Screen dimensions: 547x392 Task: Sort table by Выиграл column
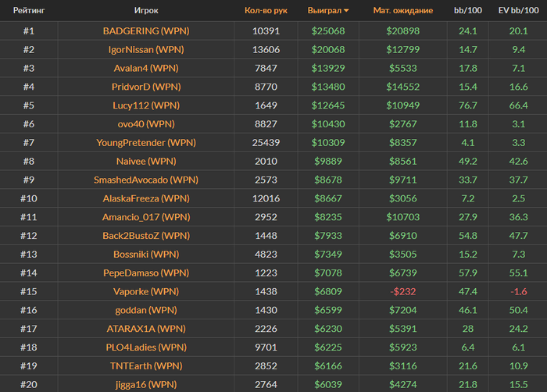tap(324, 11)
